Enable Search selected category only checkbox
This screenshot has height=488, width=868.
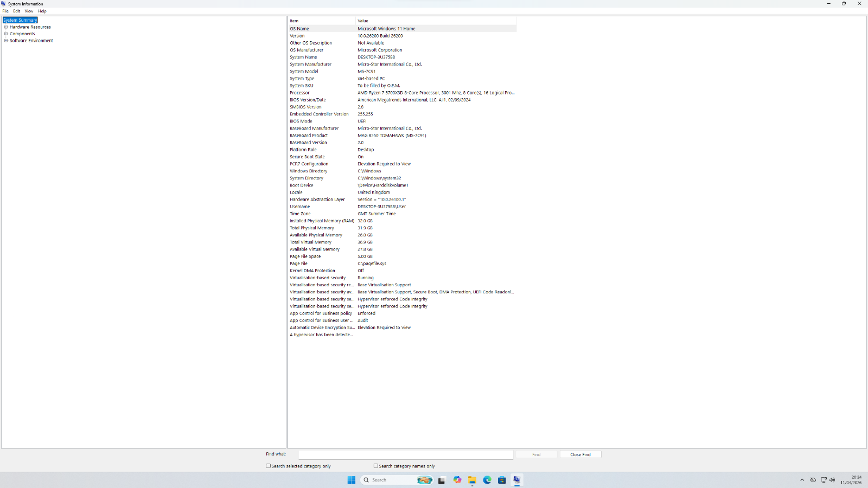point(268,466)
